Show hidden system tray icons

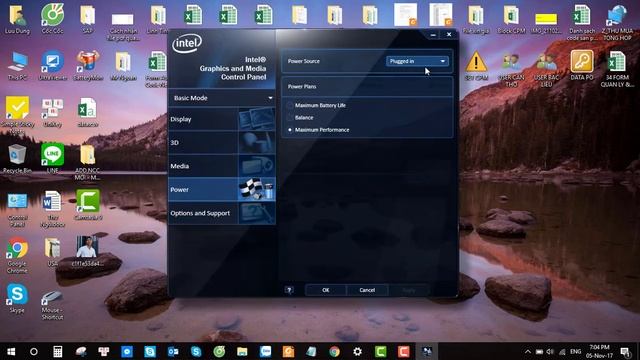528,351
